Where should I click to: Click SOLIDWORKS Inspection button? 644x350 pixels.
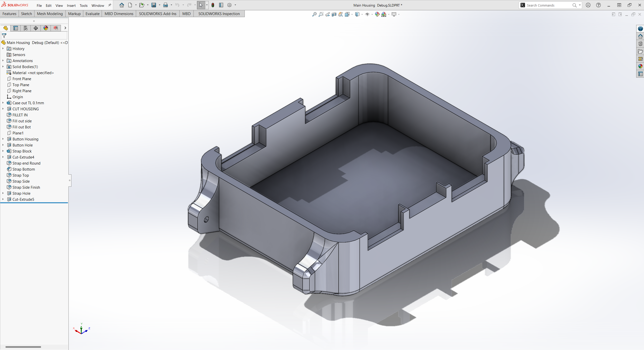coord(219,14)
